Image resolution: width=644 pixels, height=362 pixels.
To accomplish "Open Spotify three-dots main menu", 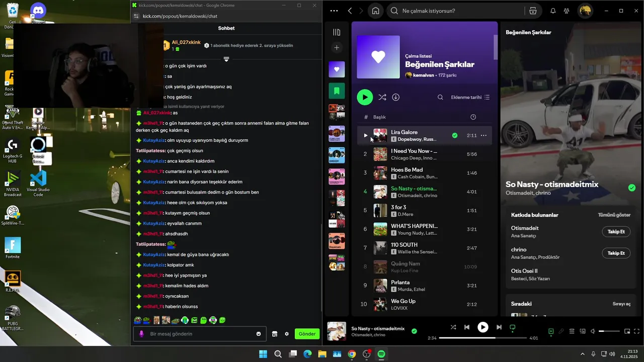I will [x=334, y=11].
